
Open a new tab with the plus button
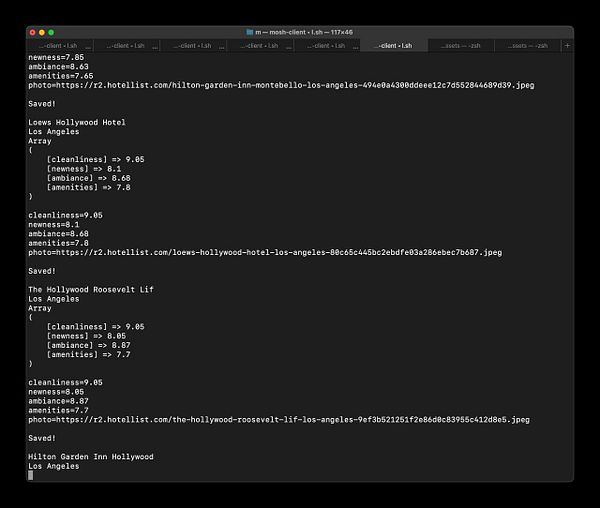click(x=567, y=46)
